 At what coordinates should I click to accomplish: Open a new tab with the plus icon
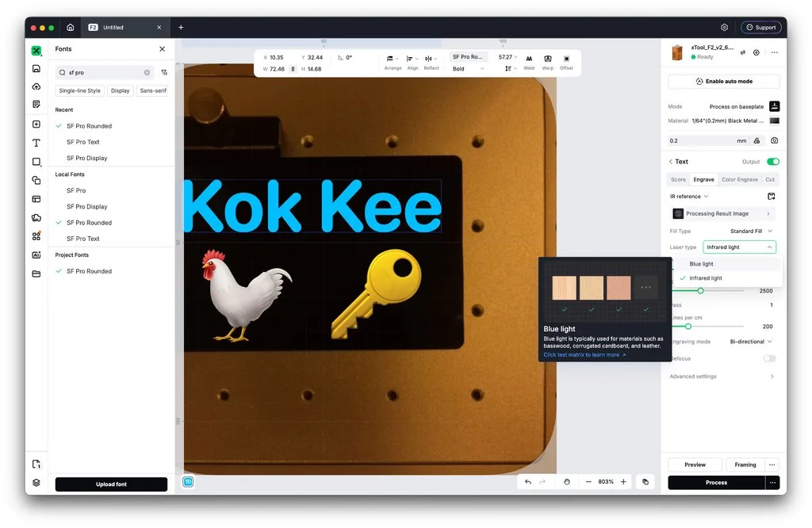[x=181, y=28]
